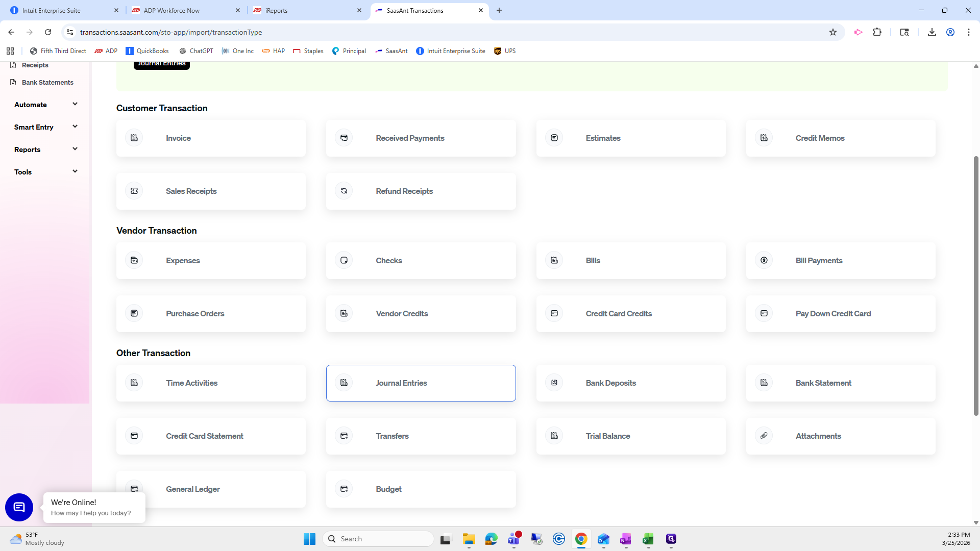
Task: Click the Invoice card icon
Action: pos(134,138)
